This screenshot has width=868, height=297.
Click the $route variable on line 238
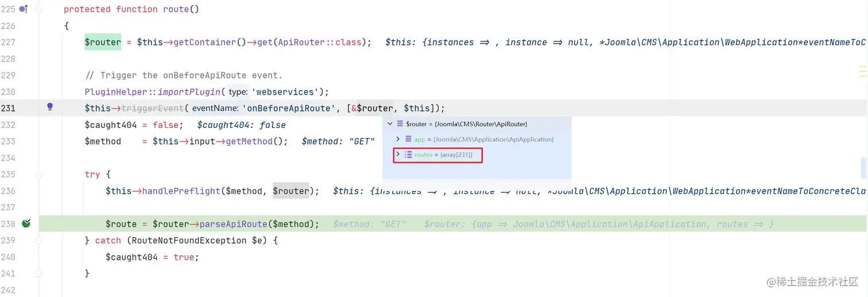point(121,224)
